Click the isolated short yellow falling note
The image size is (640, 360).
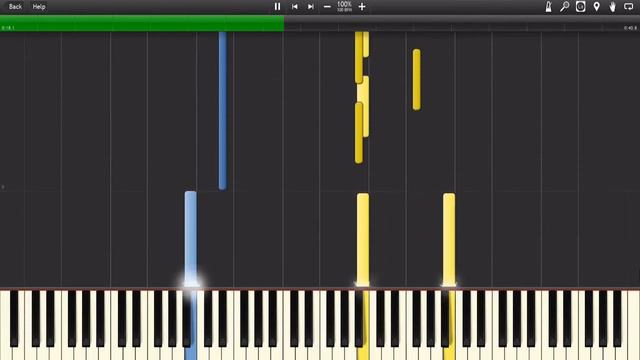tap(416, 80)
